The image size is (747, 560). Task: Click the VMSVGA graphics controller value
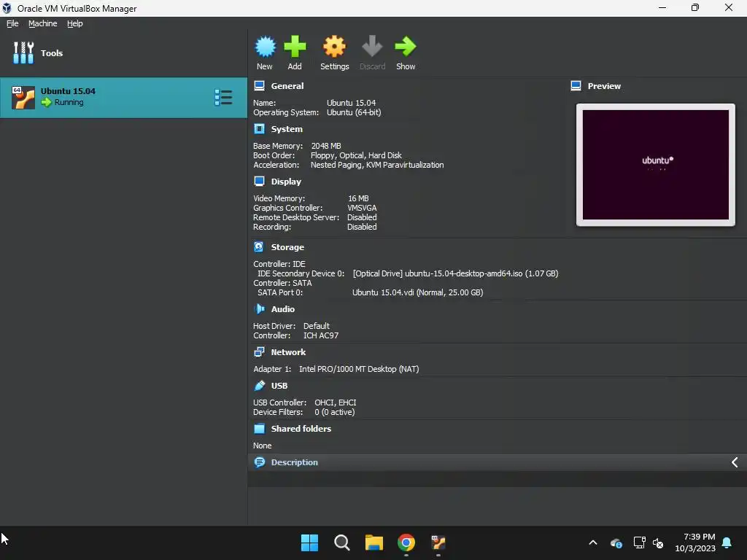(362, 208)
